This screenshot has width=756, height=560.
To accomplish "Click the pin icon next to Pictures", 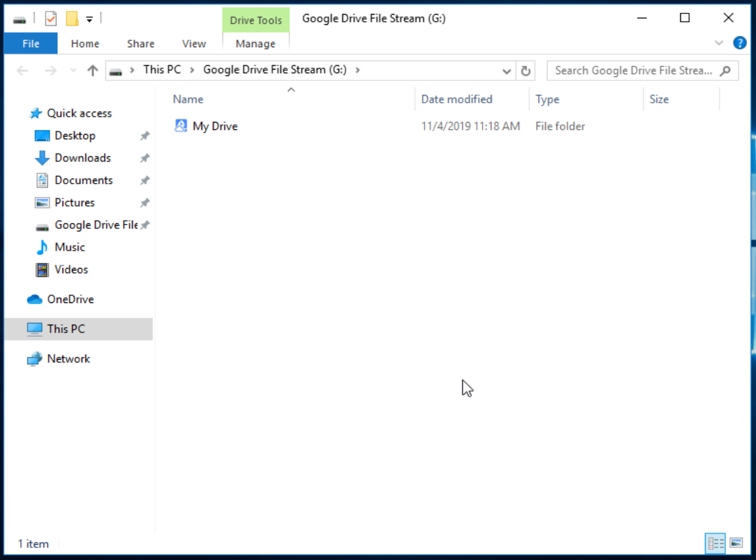I will [145, 203].
